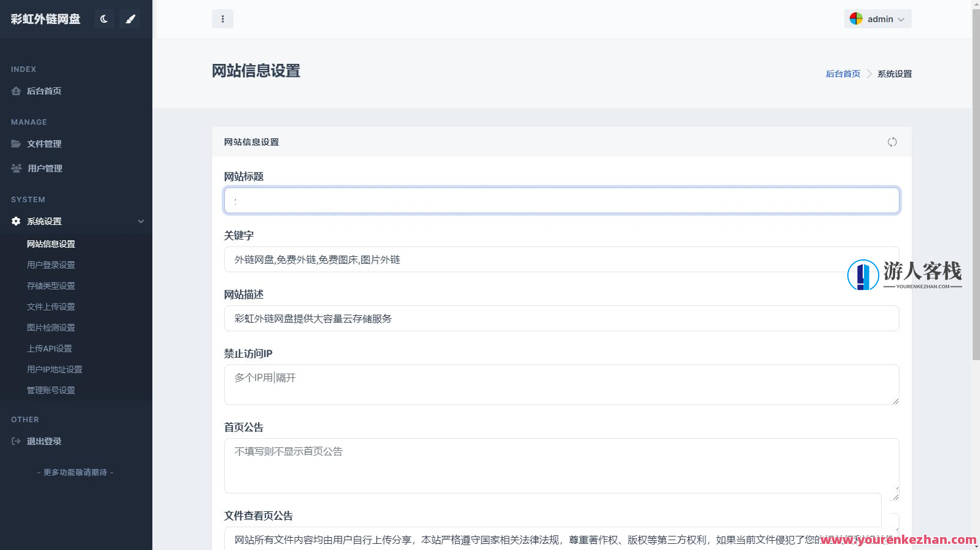Click the logout icon beside 退出登录

(x=16, y=441)
